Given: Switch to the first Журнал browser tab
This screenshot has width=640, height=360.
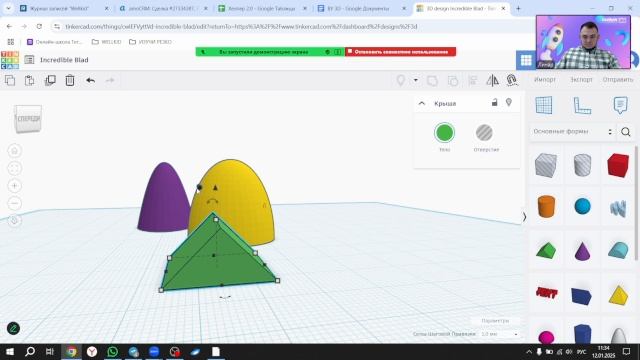Looking at the screenshot, I should tap(64, 8).
